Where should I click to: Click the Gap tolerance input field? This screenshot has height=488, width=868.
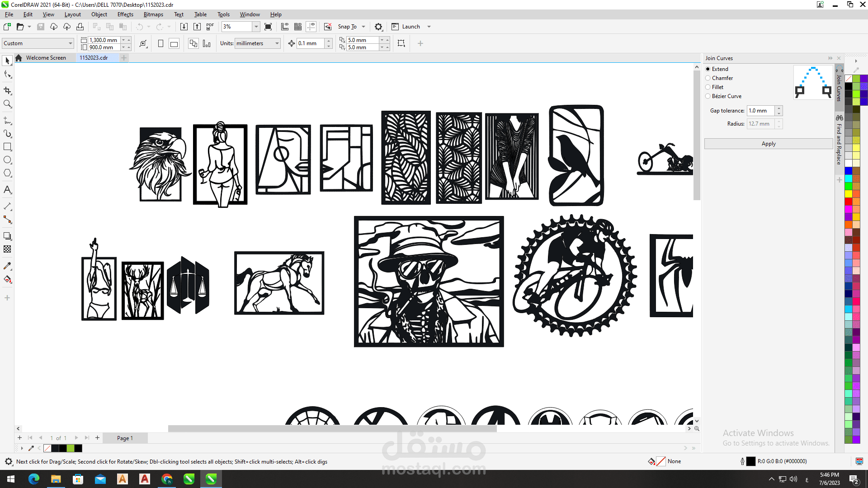coord(761,111)
